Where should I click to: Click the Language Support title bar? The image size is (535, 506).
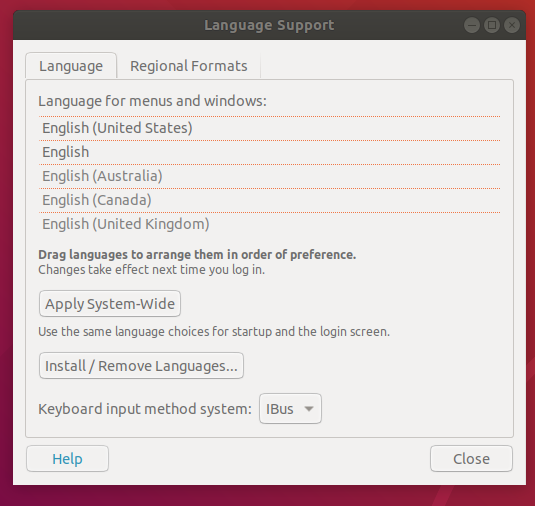[x=269, y=25]
